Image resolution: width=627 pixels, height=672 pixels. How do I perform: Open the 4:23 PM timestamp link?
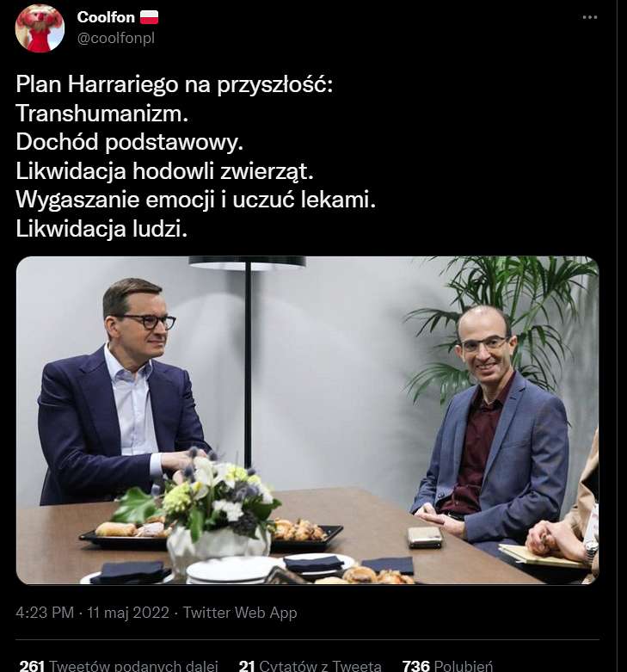pyautogui.click(x=93, y=613)
